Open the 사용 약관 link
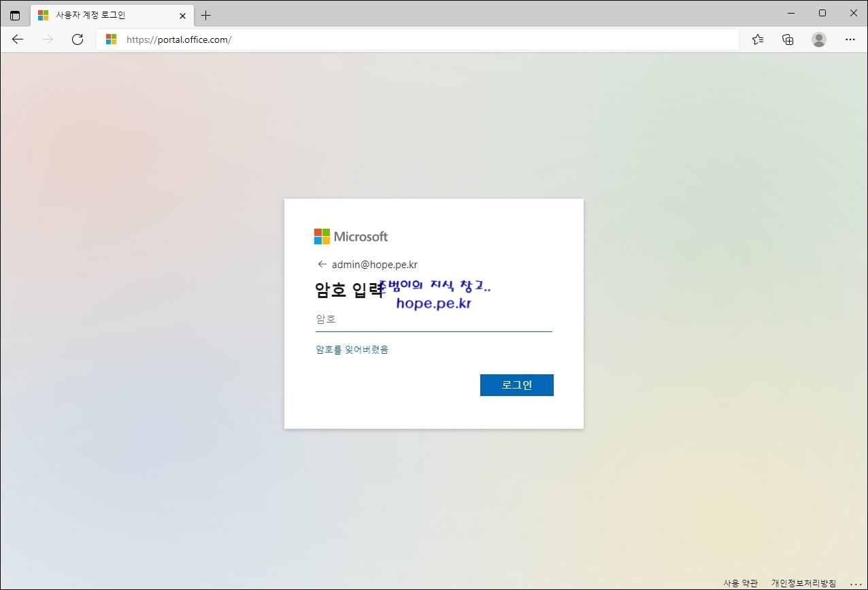Image resolution: width=868 pixels, height=590 pixels. [x=740, y=583]
